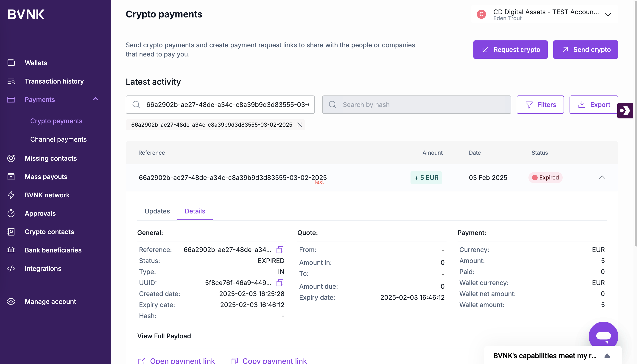
Task: Click the Expired status badge
Action: point(545,177)
